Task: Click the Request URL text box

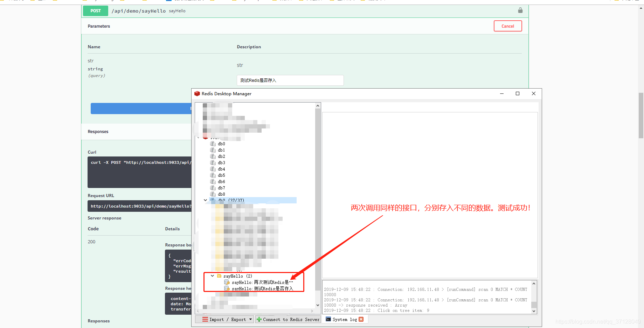Action: pos(140,206)
